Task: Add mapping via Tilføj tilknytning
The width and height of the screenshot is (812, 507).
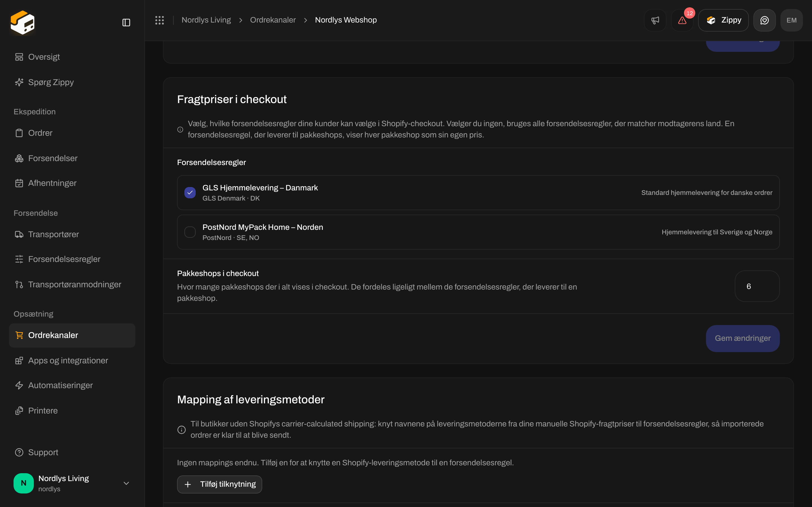Action: tap(219, 484)
